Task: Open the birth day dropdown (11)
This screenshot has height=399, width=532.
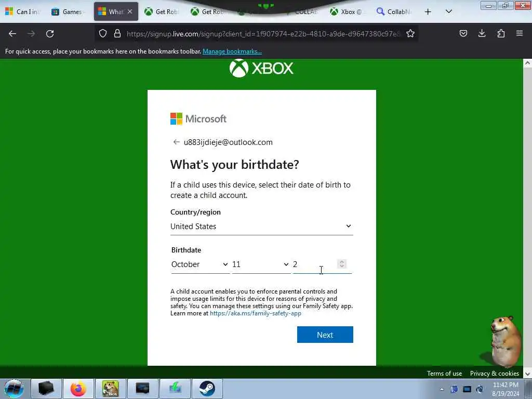Action: (261, 264)
